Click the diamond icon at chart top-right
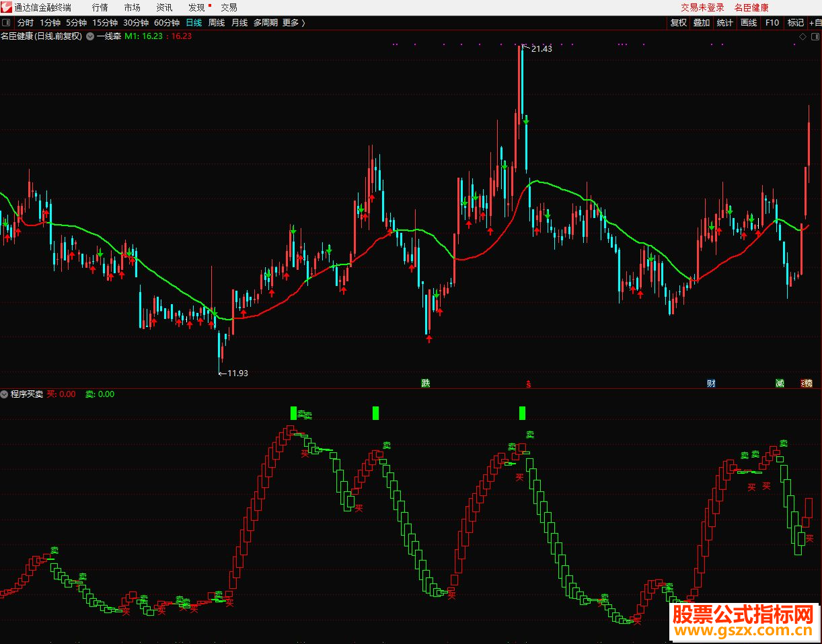Screen dimensions: 822x644 (802, 36)
